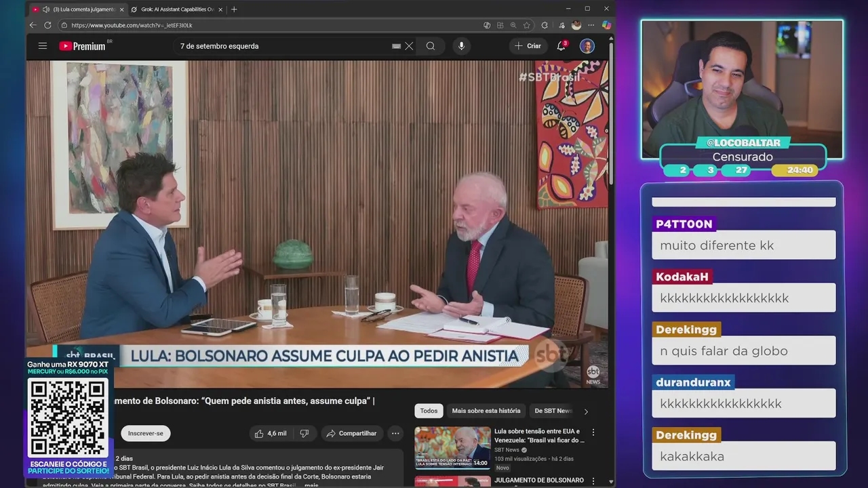Show more filter chips with right chevron
Viewport: 868px width, 488px height.
click(586, 411)
